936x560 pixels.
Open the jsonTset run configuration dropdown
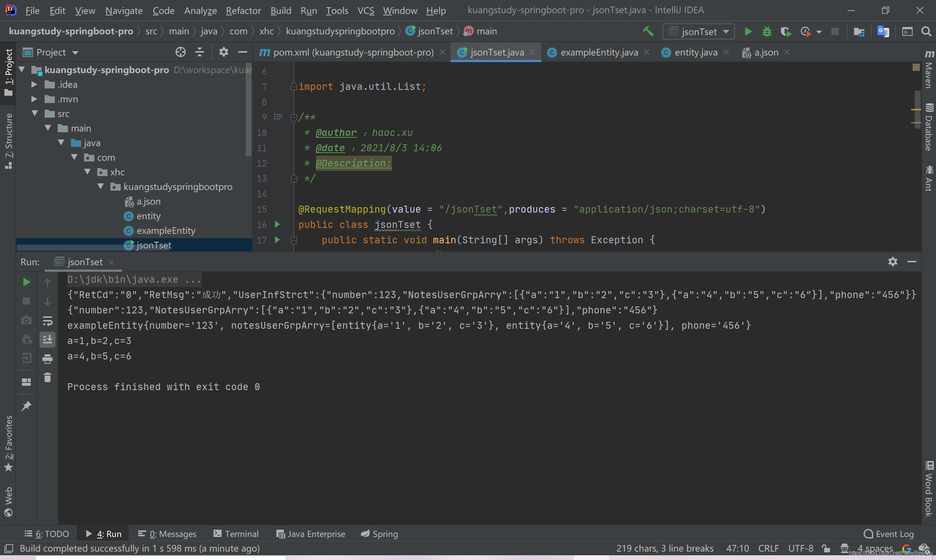pos(698,32)
